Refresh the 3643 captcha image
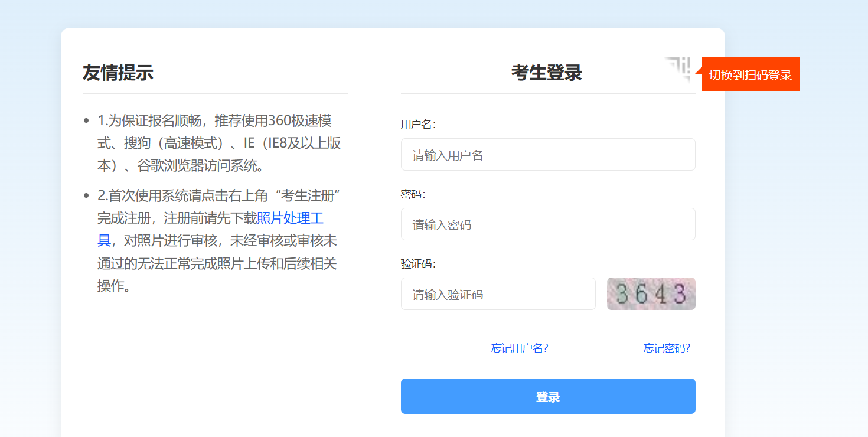Viewport: 868px width, 437px height. click(651, 294)
